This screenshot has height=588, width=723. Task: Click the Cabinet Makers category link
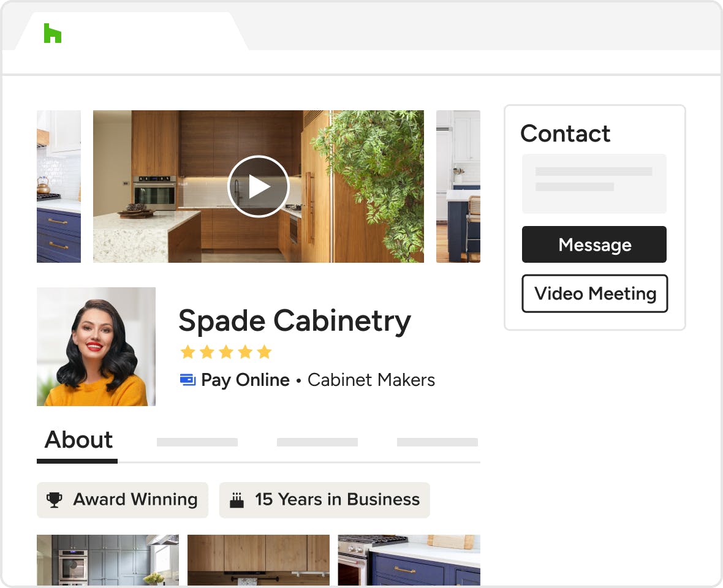(371, 380)
